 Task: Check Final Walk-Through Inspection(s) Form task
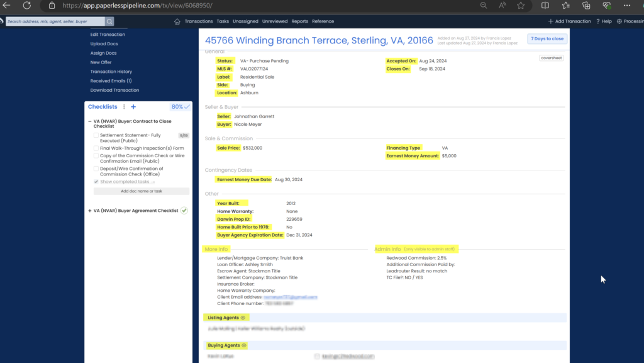(96, 148)
